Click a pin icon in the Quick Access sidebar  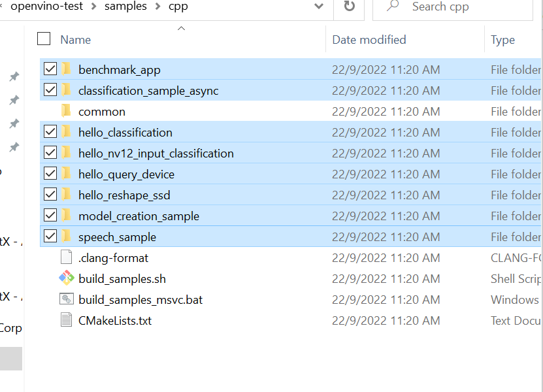[14, 76]
